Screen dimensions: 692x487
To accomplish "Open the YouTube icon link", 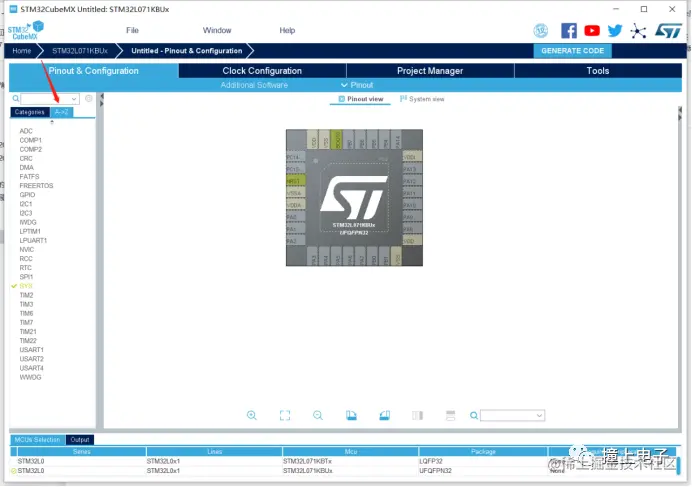I will click(x=592, y=30).
